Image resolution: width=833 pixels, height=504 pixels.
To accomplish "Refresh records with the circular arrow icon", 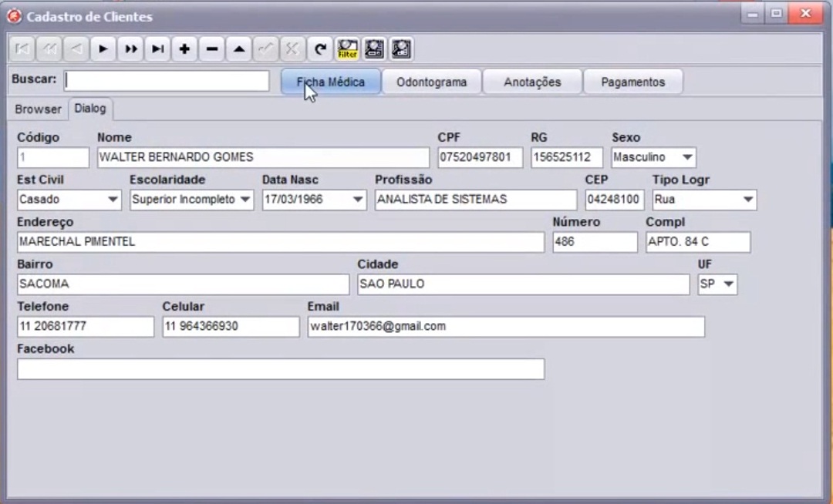I will click(319, 49).
